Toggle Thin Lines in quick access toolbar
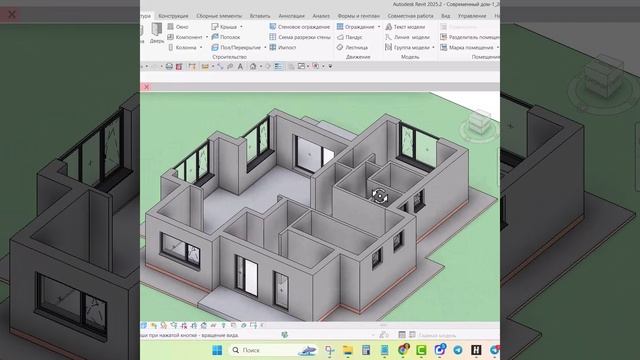The width and height of the screenshot is (640, 360). pos(278,66)
